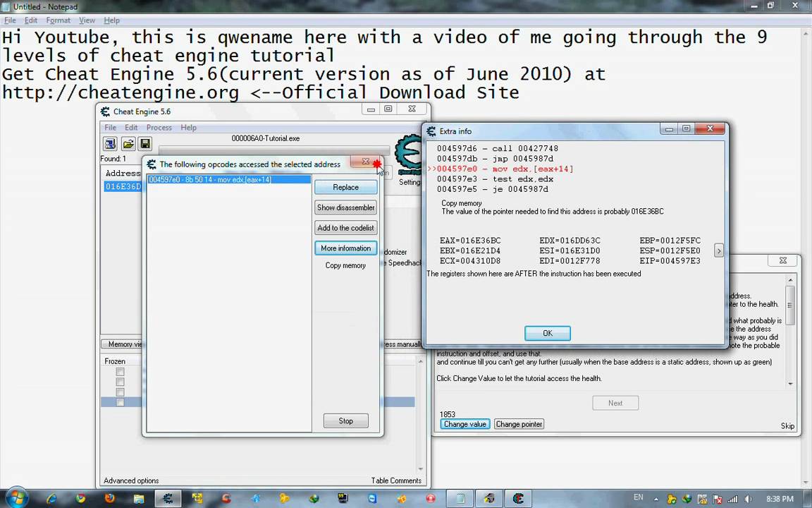Click the system tray volume icon
This screenshot has height=508, width=812.
[748, 500]
